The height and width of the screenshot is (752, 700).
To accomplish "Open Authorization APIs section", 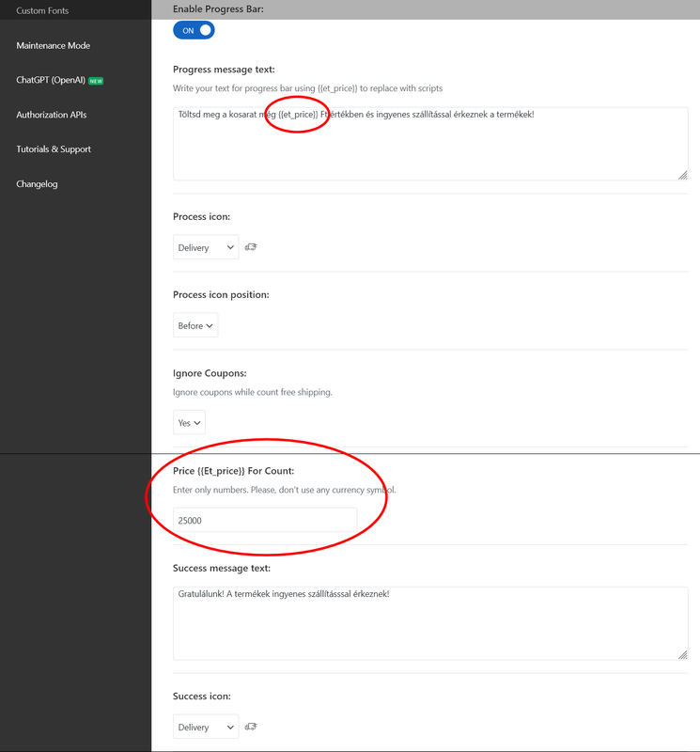I will pos(52,115).
